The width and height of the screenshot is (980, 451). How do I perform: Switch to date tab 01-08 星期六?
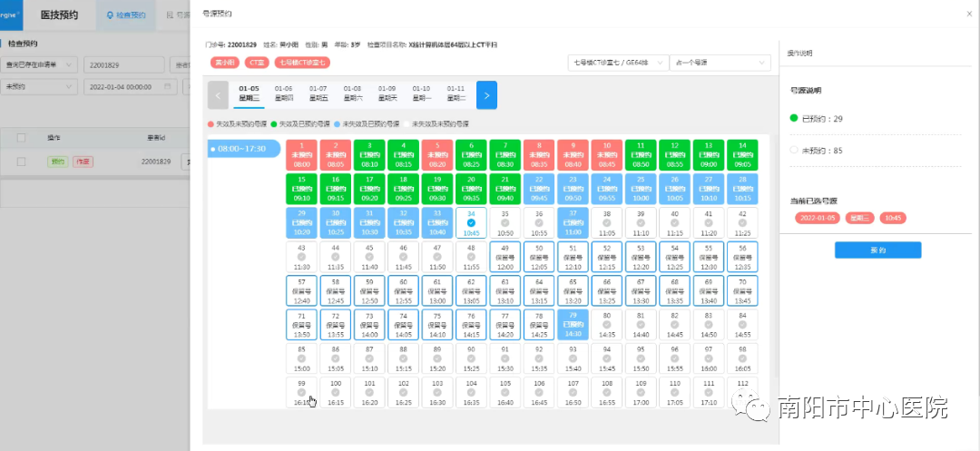352,93
